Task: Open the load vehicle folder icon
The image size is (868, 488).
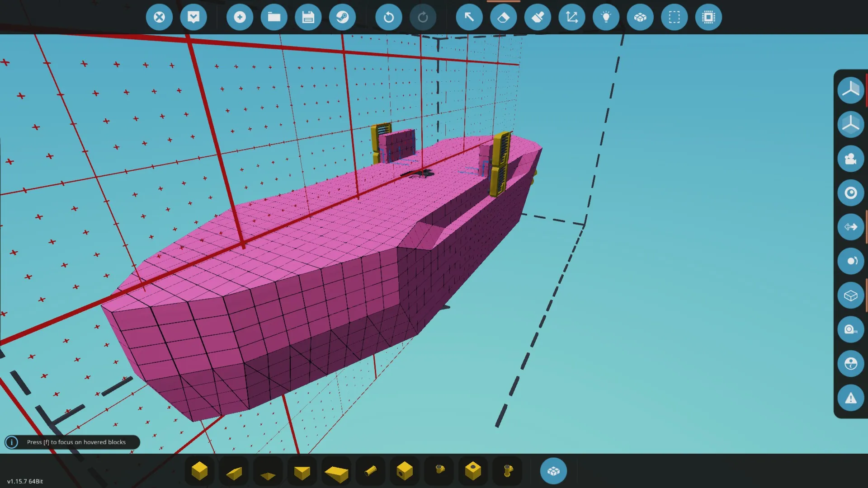Action: 274,17
